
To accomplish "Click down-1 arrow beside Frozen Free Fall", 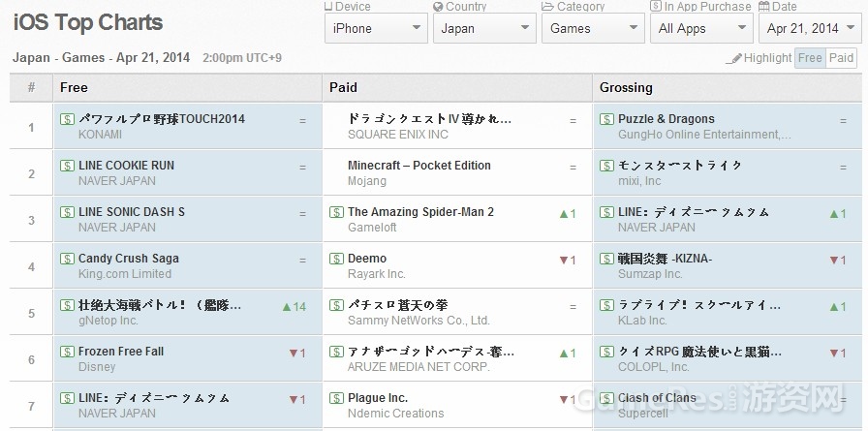I will click(x=297, y=353).
